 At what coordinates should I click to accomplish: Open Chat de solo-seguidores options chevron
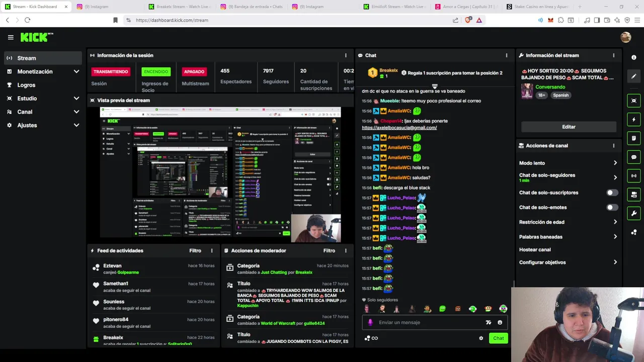coord(615,177)
